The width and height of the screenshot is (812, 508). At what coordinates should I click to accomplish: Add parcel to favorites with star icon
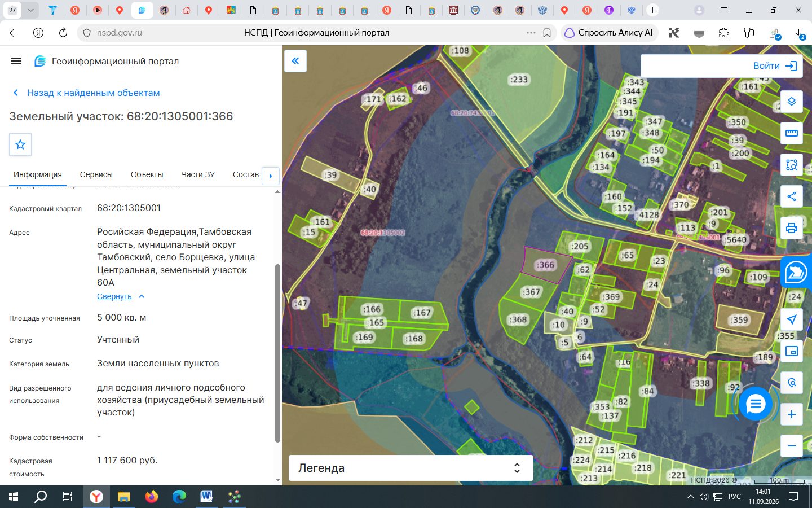click(x=20, y=144)
